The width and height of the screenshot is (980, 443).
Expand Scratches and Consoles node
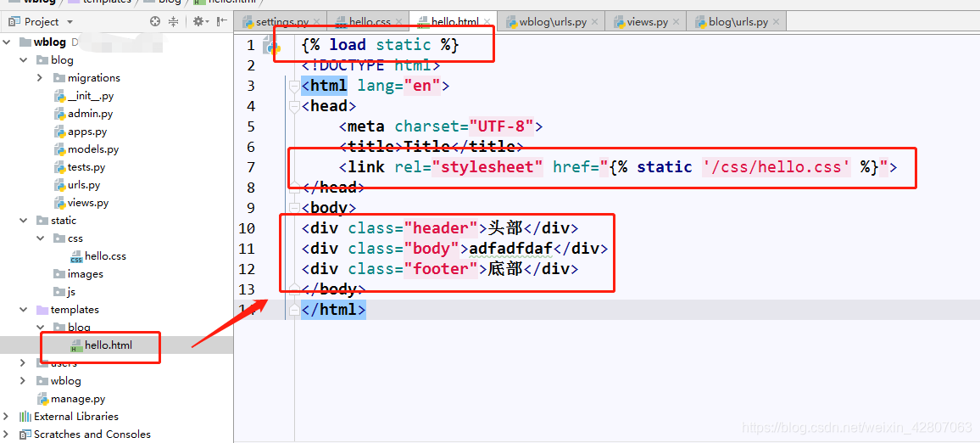coord(7,435)
